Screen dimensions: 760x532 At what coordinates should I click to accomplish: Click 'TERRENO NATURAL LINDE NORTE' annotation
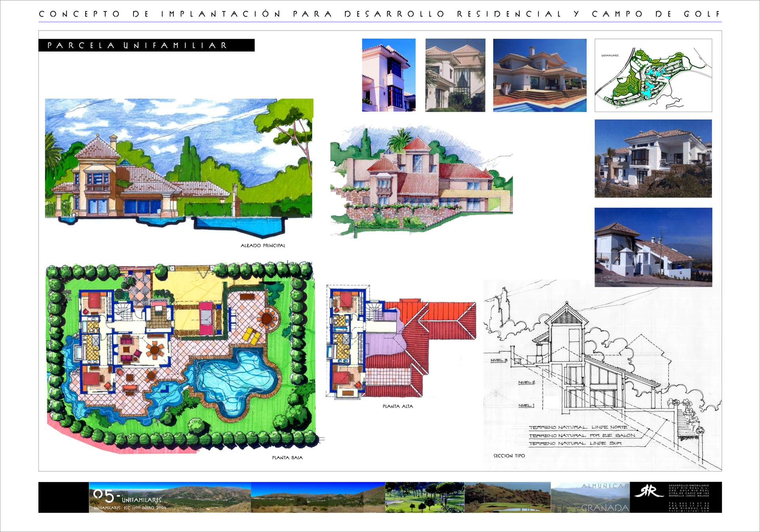click(578, 427)
